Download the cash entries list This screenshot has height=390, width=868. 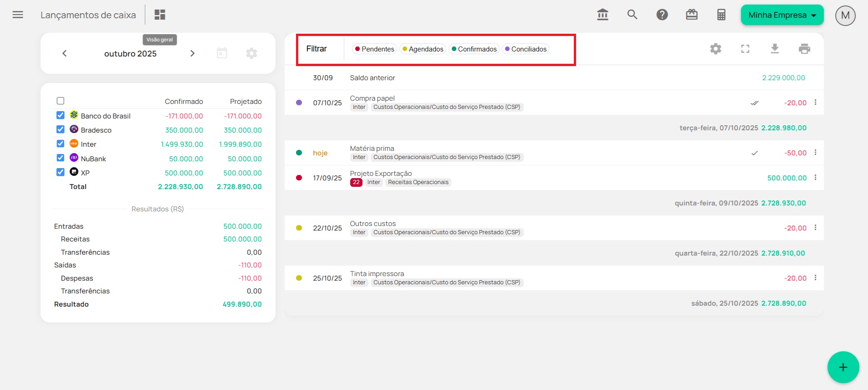pos(775,49)
